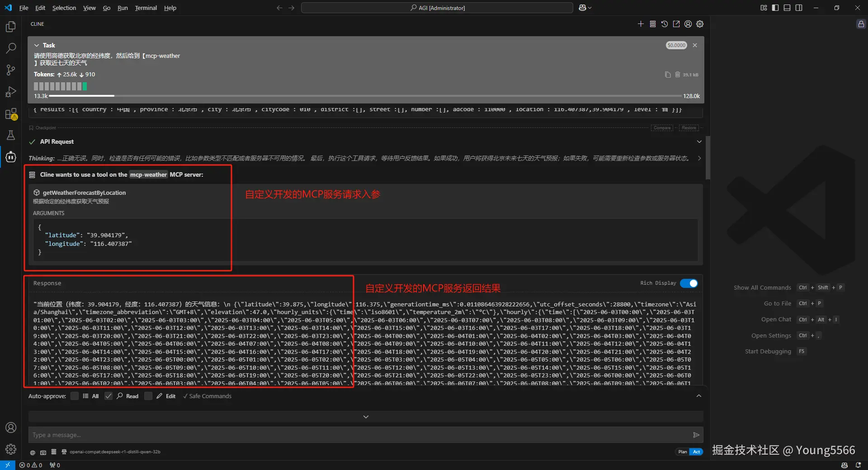Open the Source Control view
This screenshot has height=470, width=868.
point(11,70)
